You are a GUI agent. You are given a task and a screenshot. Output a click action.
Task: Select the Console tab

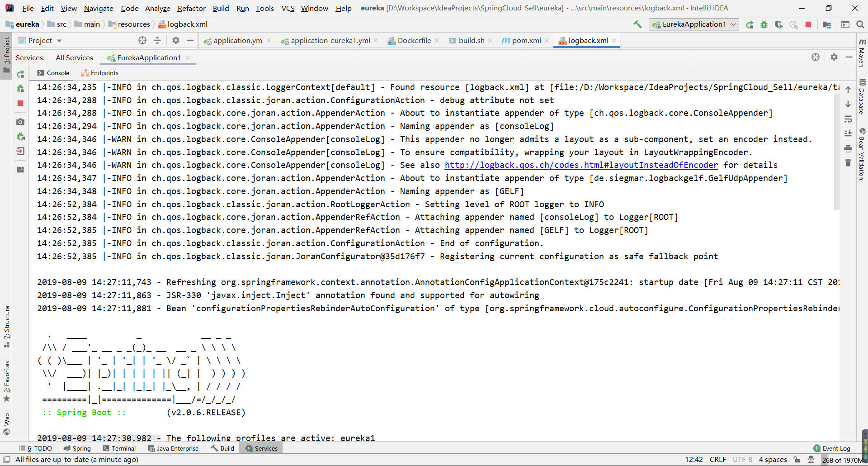[53, 73]
